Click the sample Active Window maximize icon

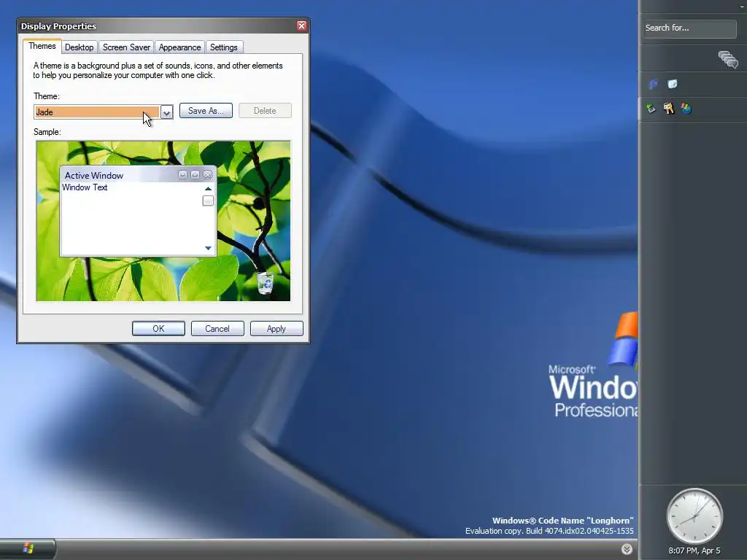coord(196,175)
